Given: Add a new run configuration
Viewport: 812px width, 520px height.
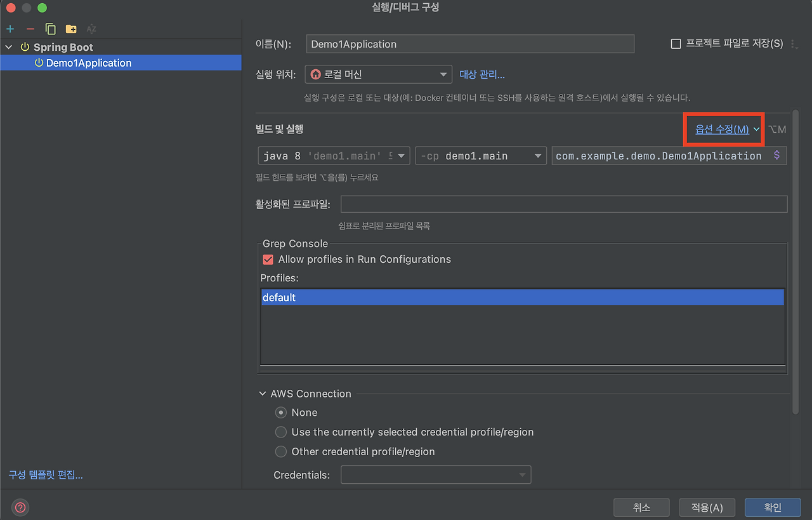Looking at the screenshot, I should [10, 29].
